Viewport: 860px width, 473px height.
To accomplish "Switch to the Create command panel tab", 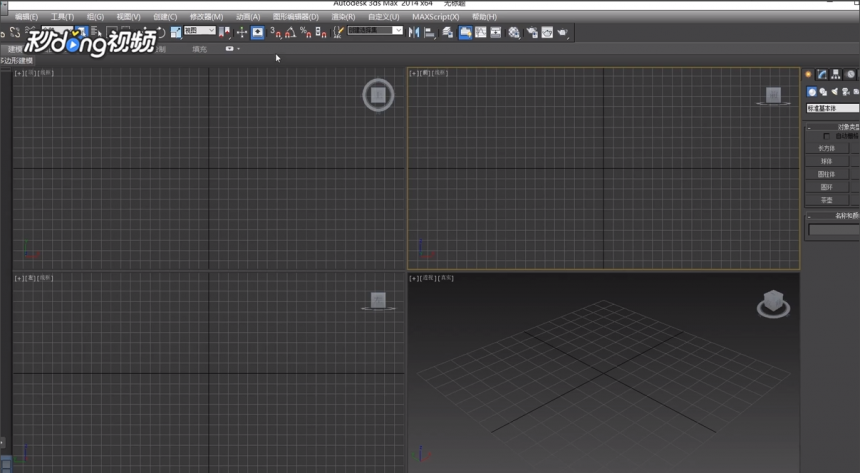I will pos(808,74).
